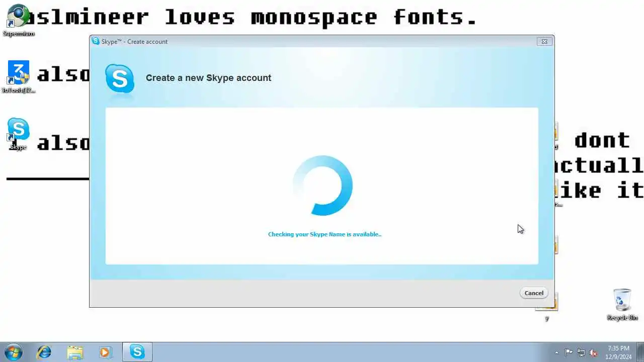This screenshot has height=362, width=644.
Task: Open the Supermium desktop shortcut
Action: pyautogui.click(x=19, y=21)
